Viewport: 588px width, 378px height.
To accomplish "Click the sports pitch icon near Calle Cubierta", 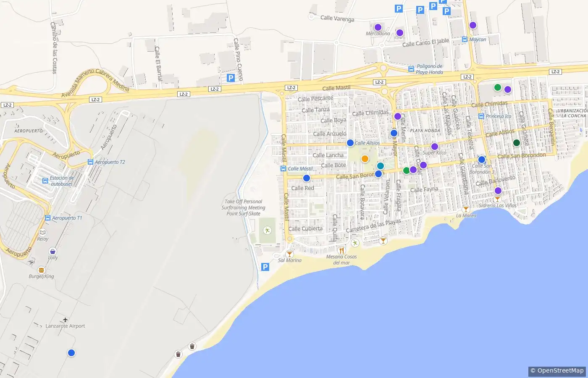I will pos(267,230).
